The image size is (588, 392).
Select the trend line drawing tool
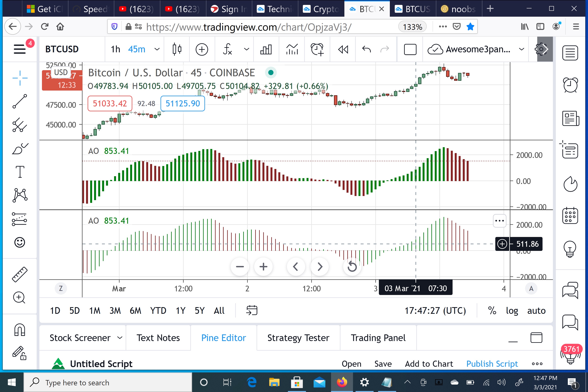click(20, 101)
